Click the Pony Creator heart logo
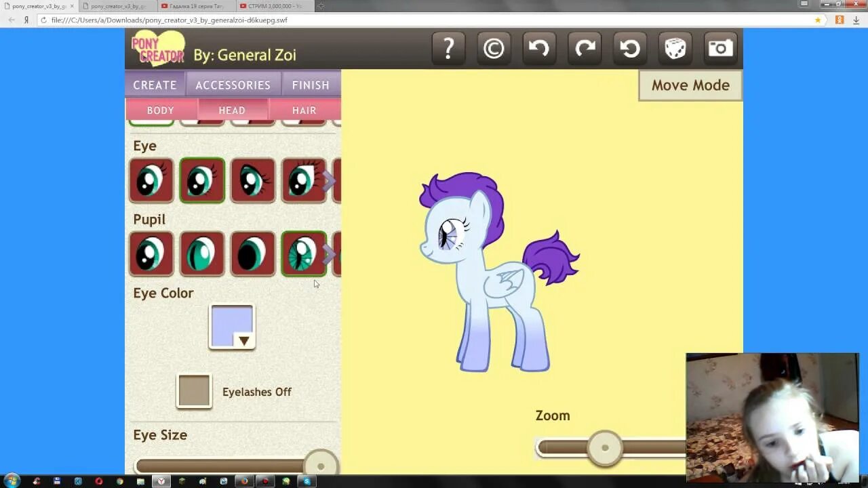This screenshot has height=488, width=868. [157, 48]
